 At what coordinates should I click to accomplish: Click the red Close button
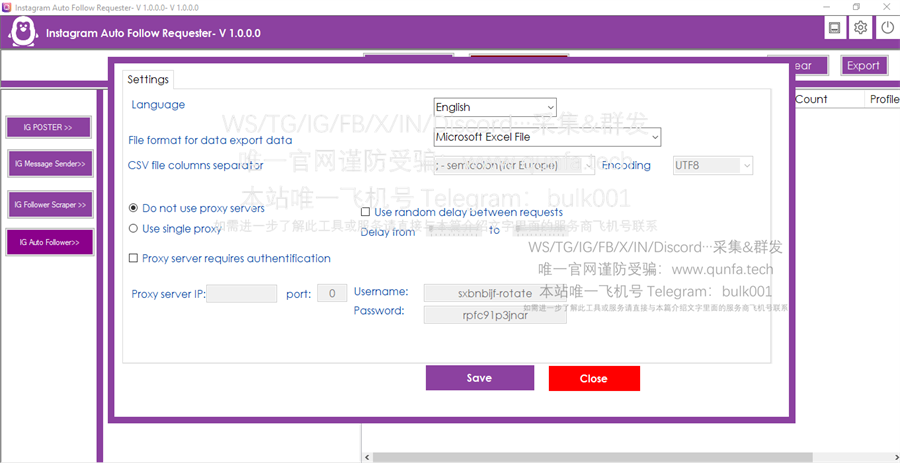594,378
